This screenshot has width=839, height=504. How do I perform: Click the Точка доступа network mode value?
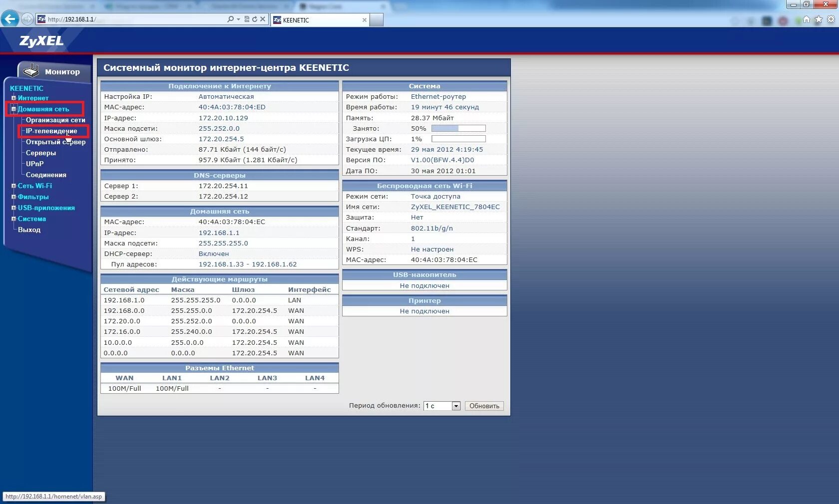435,197
